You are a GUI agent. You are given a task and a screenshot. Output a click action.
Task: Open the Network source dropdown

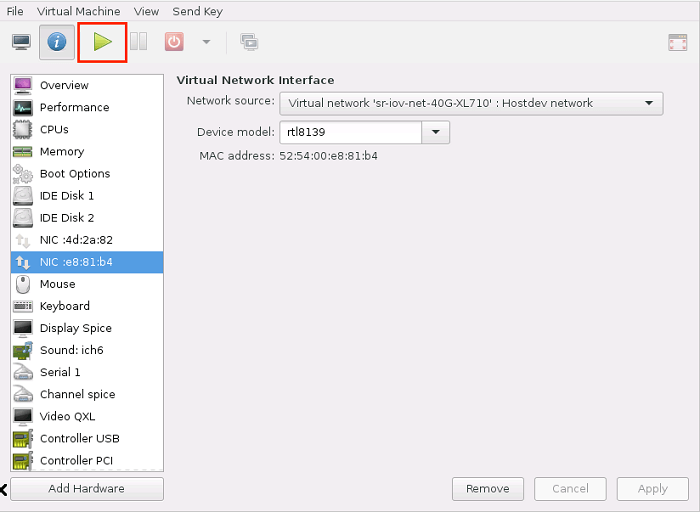pos(471,104)
